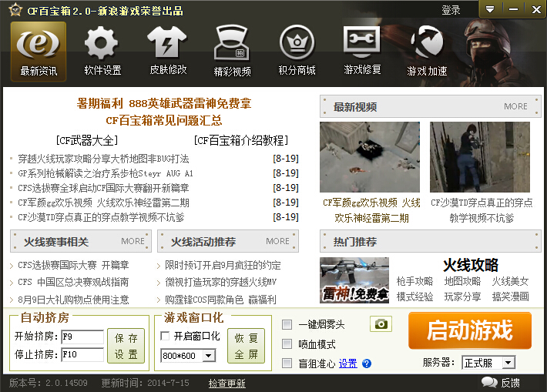This screenshot has width=547, height=392.
Task: Open the 地图攻略 link
Action: [462, 281]
